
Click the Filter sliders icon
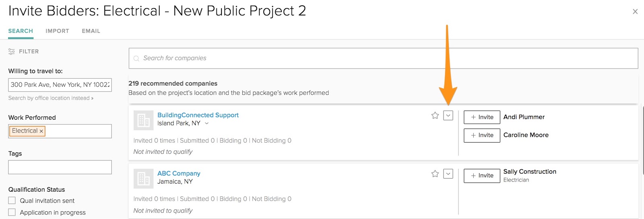(12, 51)
